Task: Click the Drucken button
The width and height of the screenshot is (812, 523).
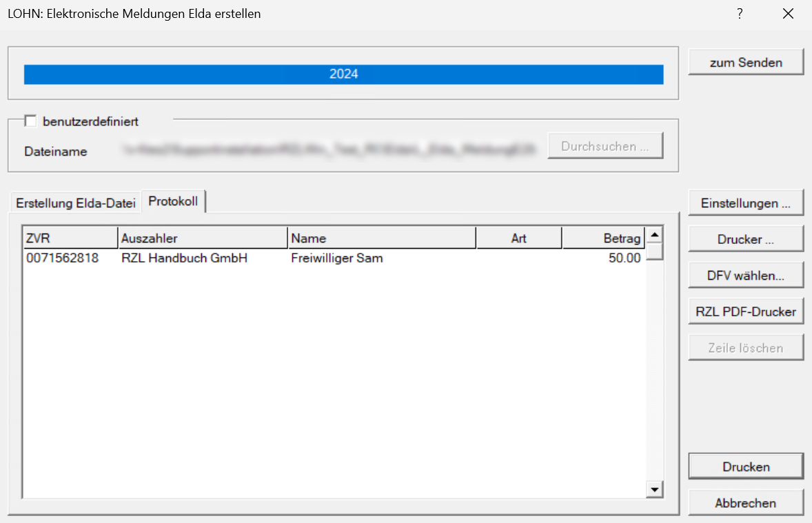Action: click(746, 466)
